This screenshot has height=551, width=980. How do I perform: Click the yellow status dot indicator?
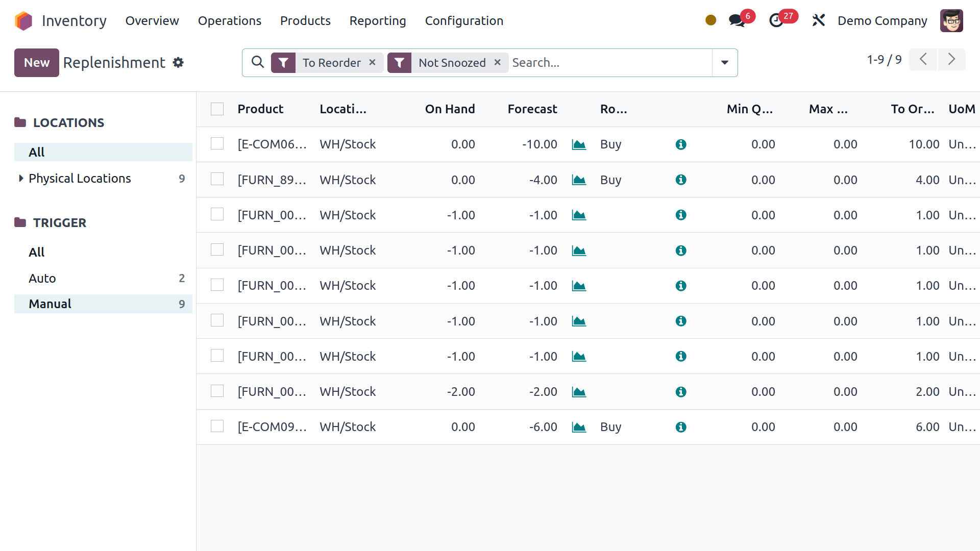[x=711, y=20]
